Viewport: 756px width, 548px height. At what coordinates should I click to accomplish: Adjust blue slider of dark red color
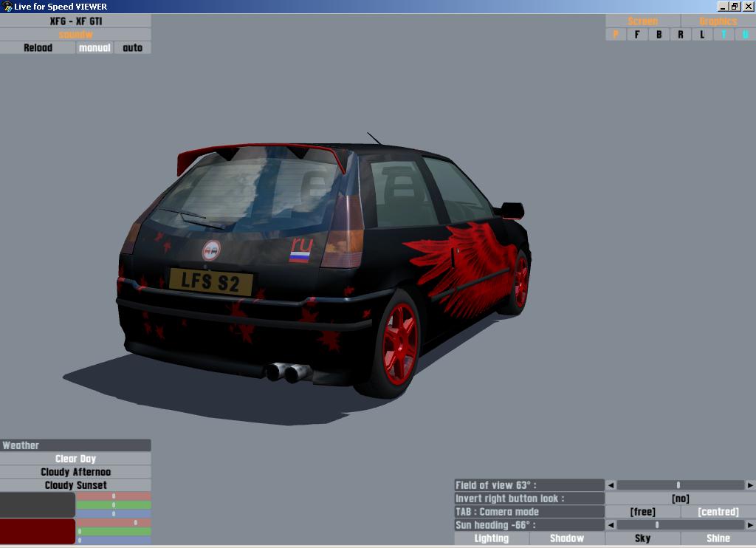(114, 541)
